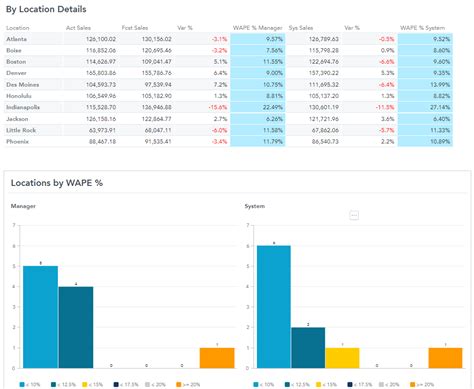Select the dark teal 4-count bar in Manager chart
The image size is (474, 389).
[76, 327]
